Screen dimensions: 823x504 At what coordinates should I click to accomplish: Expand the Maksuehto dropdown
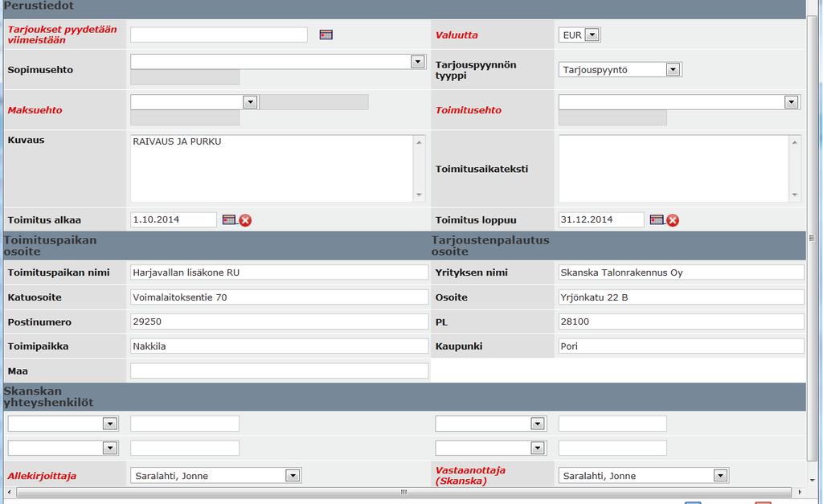251,102
